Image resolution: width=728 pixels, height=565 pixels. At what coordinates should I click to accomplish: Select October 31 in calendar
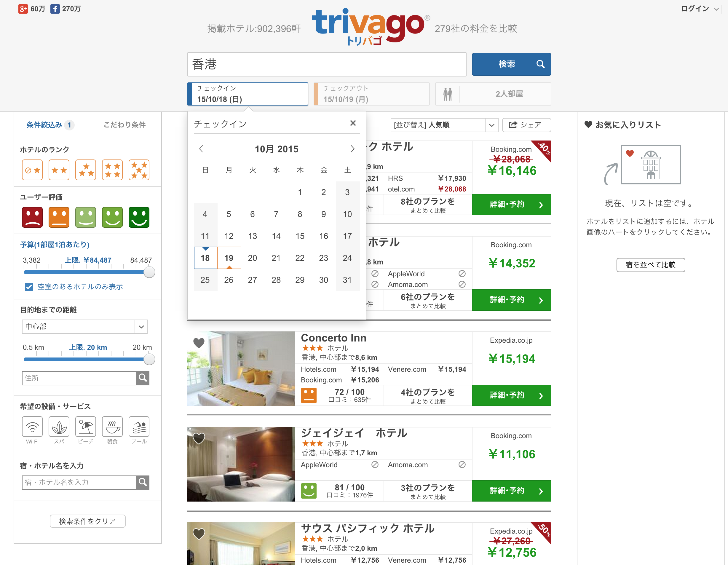coord(347,280)
